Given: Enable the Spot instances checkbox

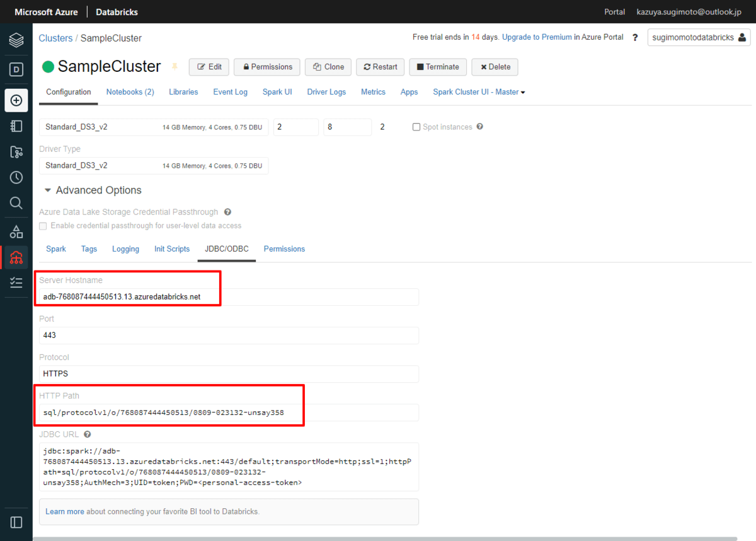Looking at the screenshot, I should click(x=416, y=127).
